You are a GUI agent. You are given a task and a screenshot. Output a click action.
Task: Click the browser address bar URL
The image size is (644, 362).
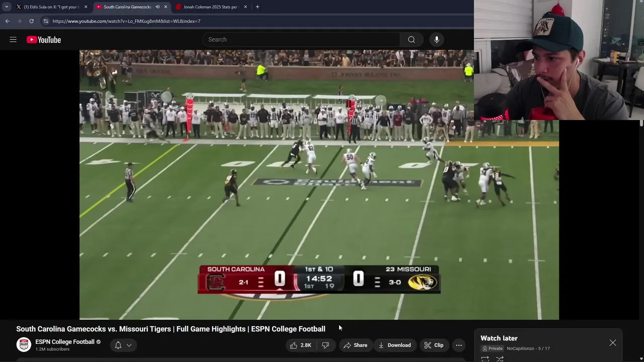point(126,21)
